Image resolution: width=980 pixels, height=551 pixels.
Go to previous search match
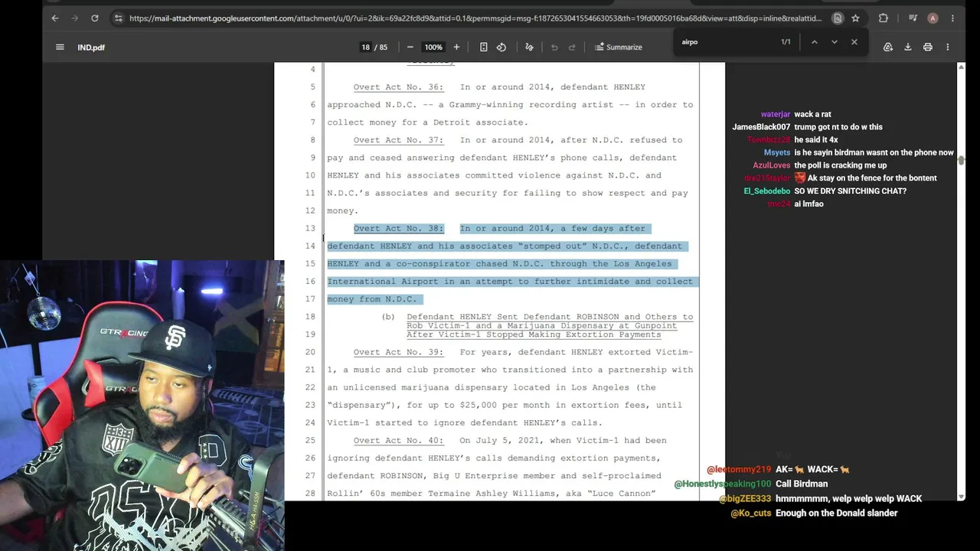click(x=814, y=42)
